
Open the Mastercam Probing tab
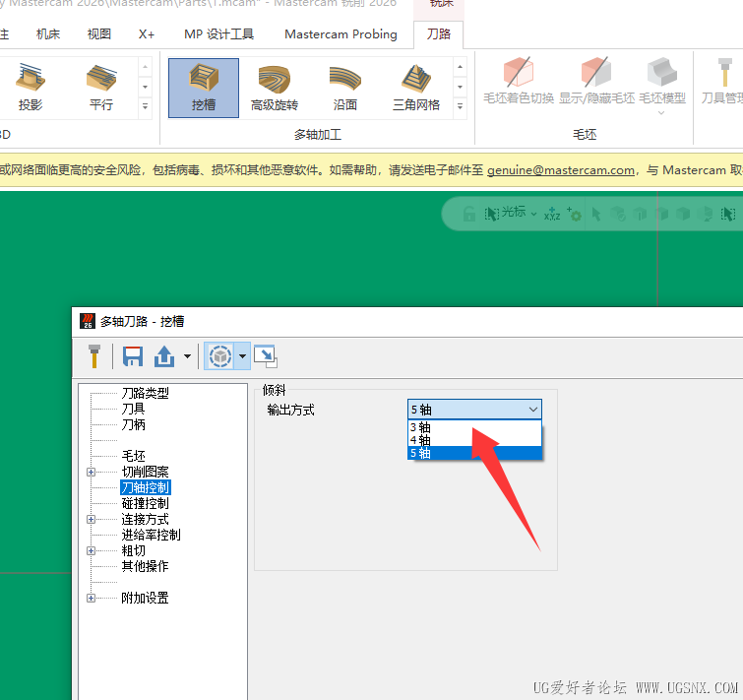341,34
